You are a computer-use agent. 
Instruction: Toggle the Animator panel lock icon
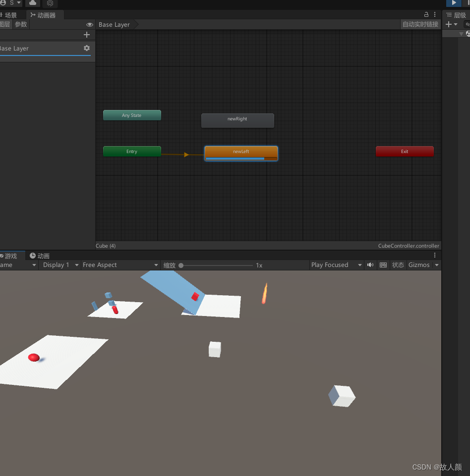pos(426,15)
